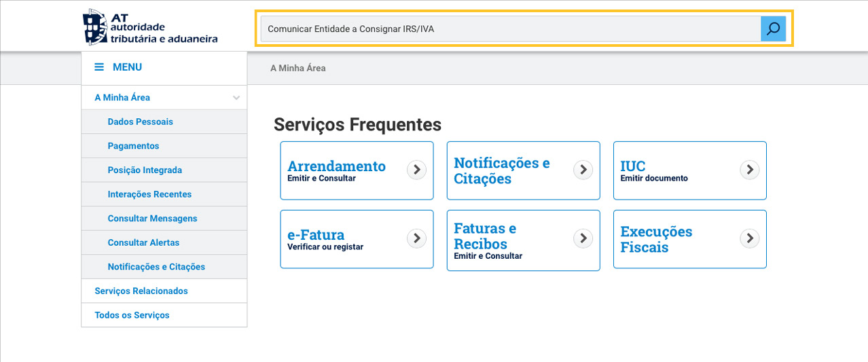Click the arrow icon on Arrendamento card
The image size is (868, 362).
(416, 170)
